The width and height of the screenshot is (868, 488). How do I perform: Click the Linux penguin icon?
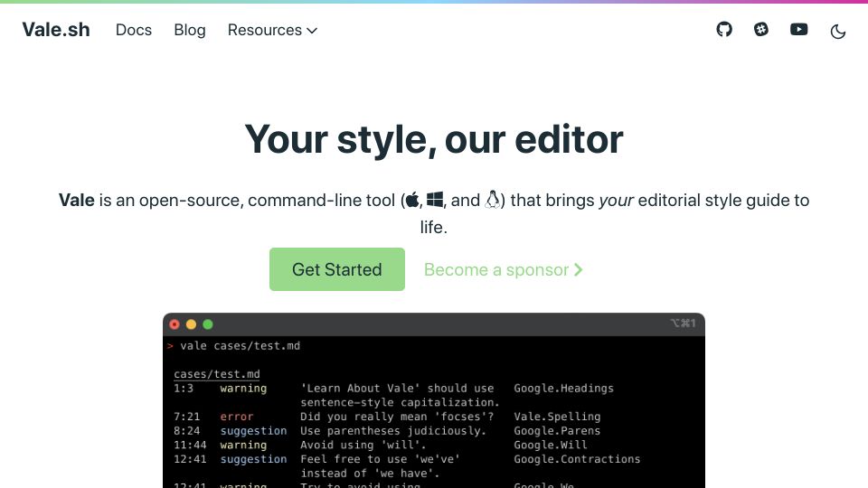tap(493, 199)
